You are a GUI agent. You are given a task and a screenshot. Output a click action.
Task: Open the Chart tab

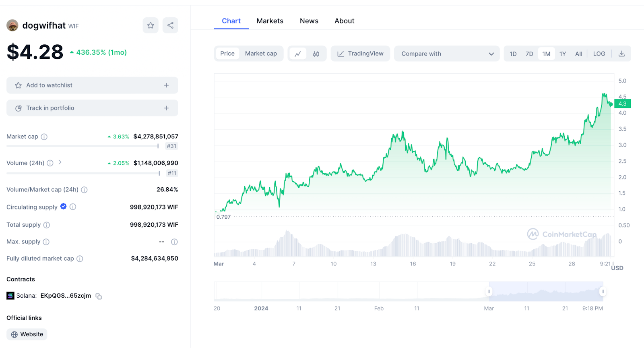coord(231,21)
